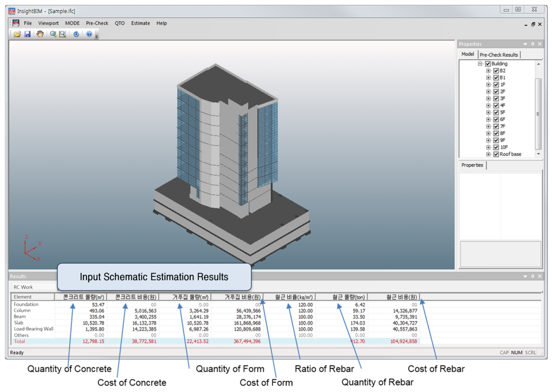Open the Properties panel options dropdown arrow
Screen dimensions: 552x392
tap(525, 44)
